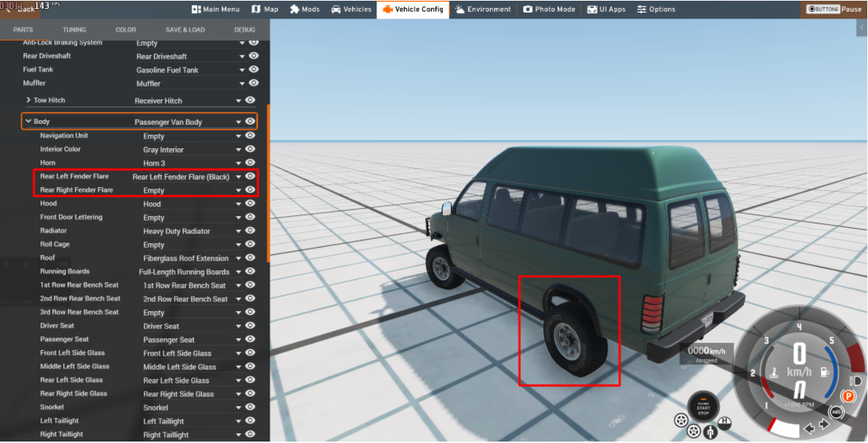The image size is (868, 443).
Task: Toggle visibility eye for Tow Hitch
Action: pos(251,100)
